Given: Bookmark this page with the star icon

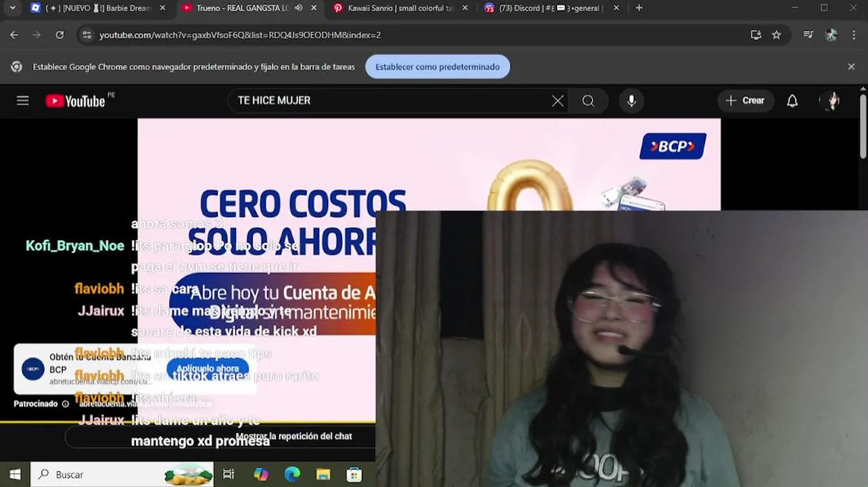Looking at the screenshot, I should [776, 34].
